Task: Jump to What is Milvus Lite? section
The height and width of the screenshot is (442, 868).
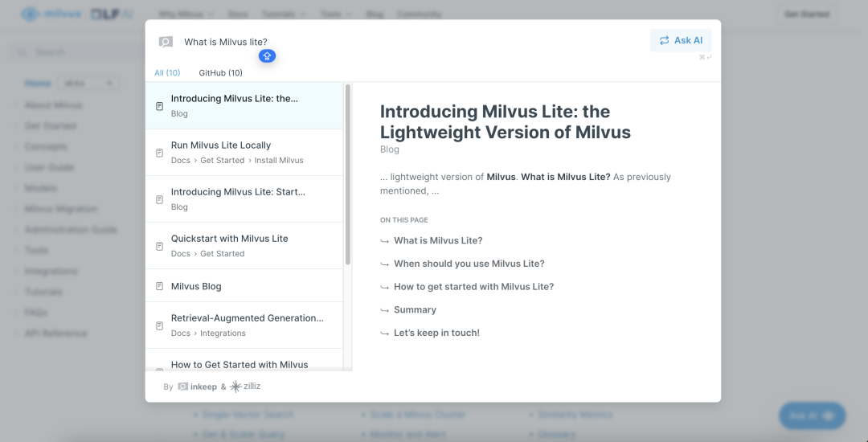Action: tap(438, 240)
